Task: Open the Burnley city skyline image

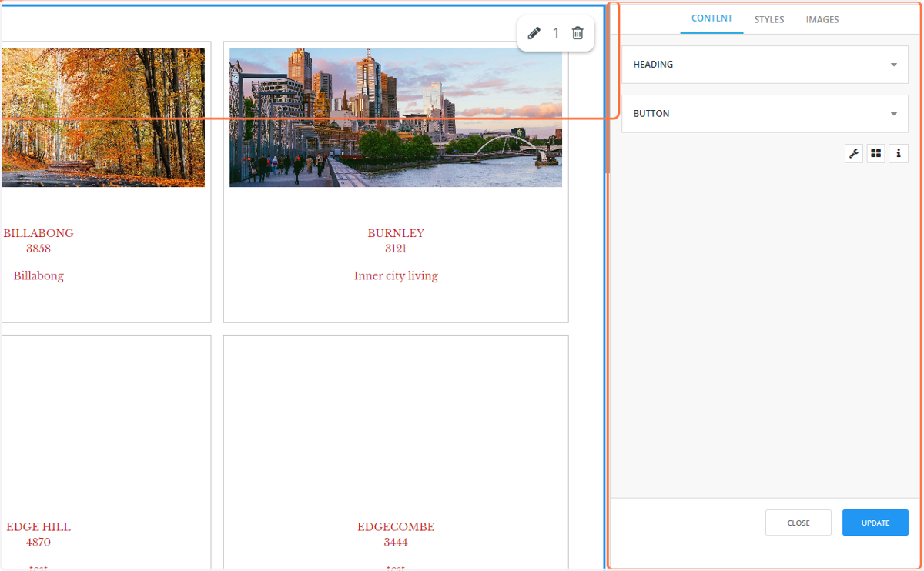Action: (396, 117)
